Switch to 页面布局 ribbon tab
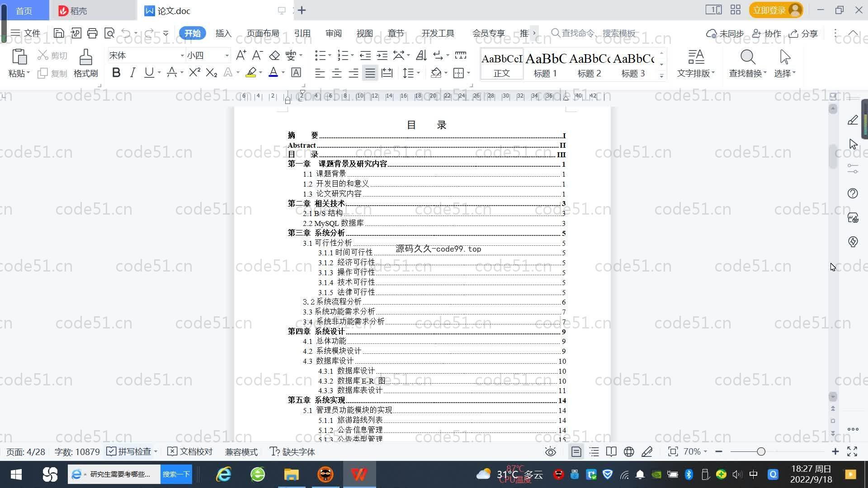The height and width of the screenshot is (488, 868). (x=263, y=33)
